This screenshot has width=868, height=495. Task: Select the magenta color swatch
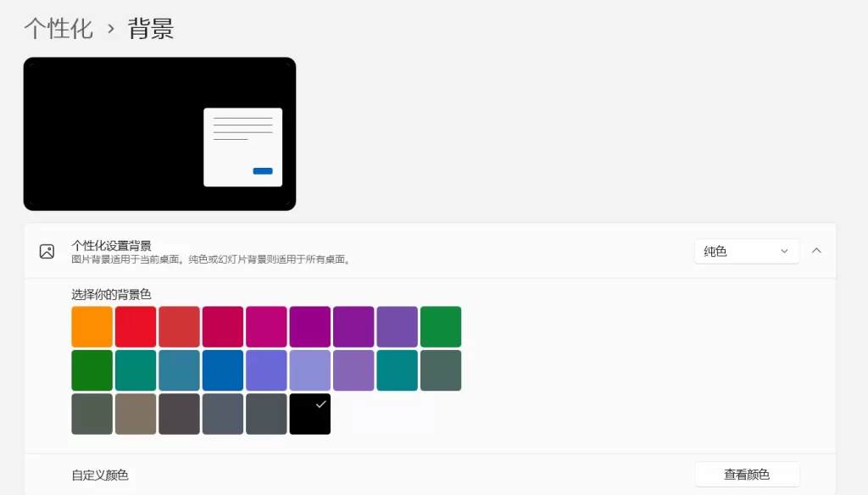pyautogui.click(x=266, y=325)
